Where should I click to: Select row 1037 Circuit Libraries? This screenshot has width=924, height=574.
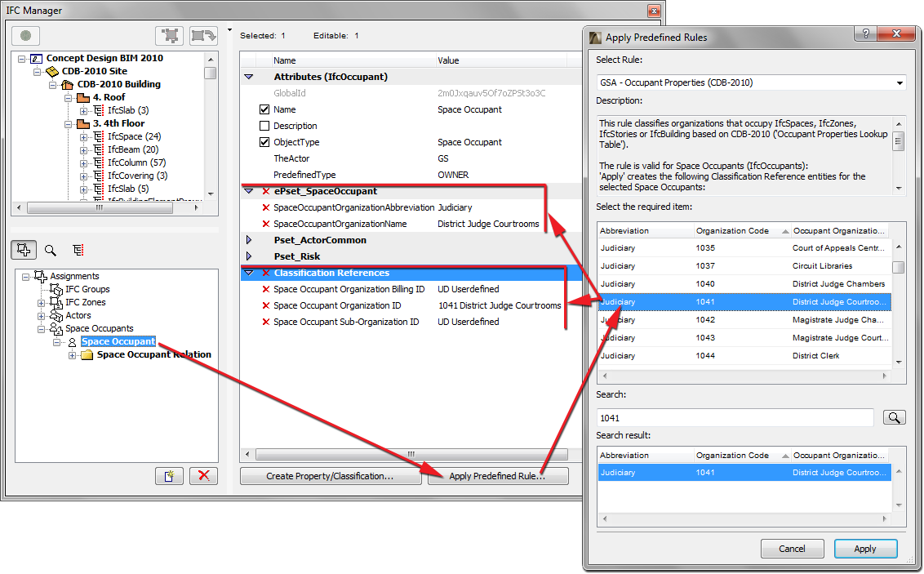tap(744, 266)
